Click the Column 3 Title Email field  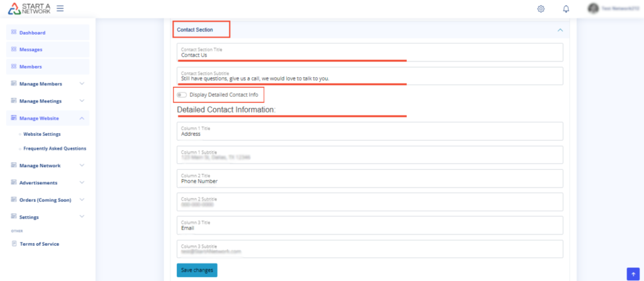pos(370,225)
